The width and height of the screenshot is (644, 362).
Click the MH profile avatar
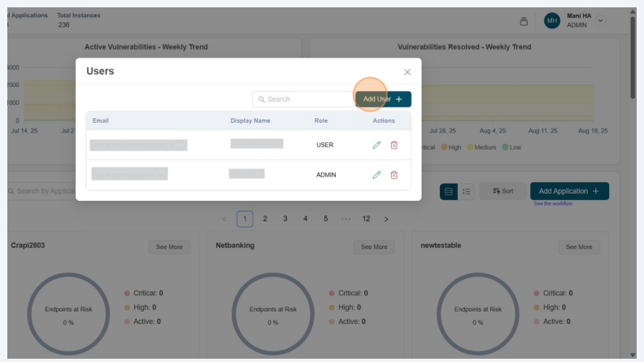click(552, 21)
